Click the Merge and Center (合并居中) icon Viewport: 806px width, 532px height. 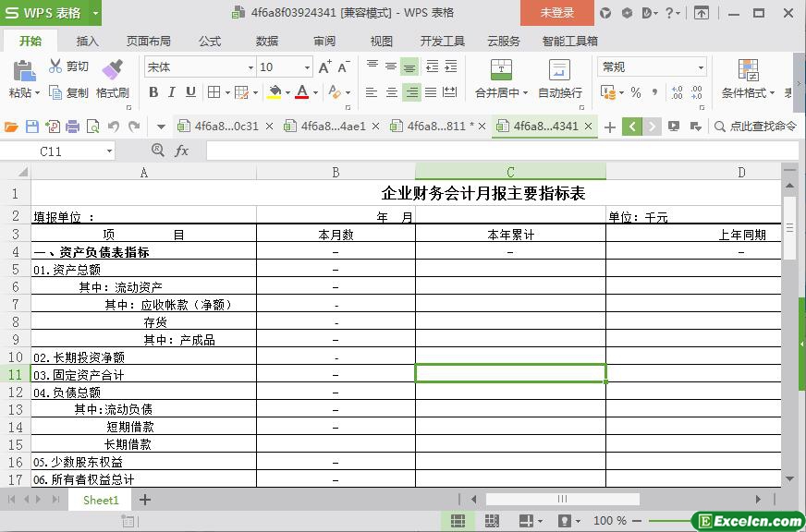(500, 70)
